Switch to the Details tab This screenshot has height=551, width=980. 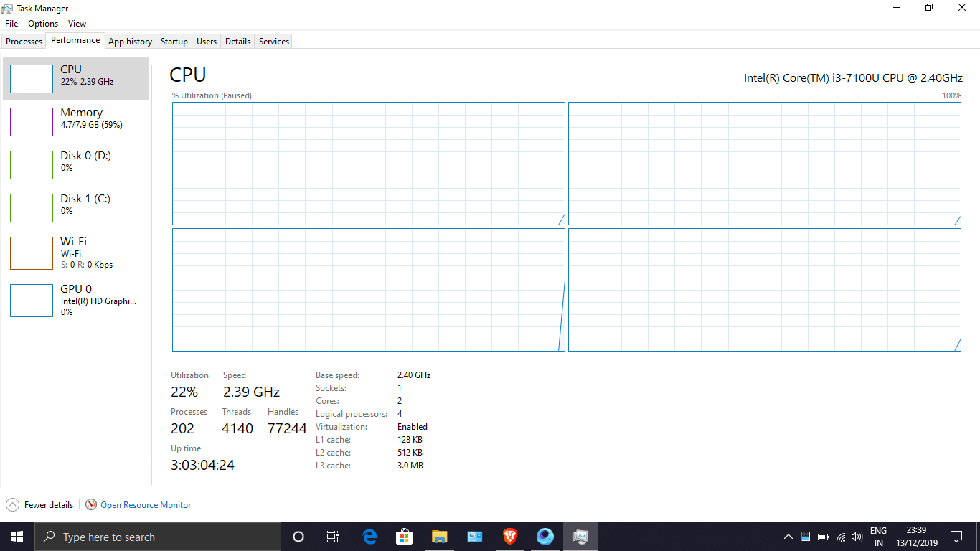[x=237, y=42]
